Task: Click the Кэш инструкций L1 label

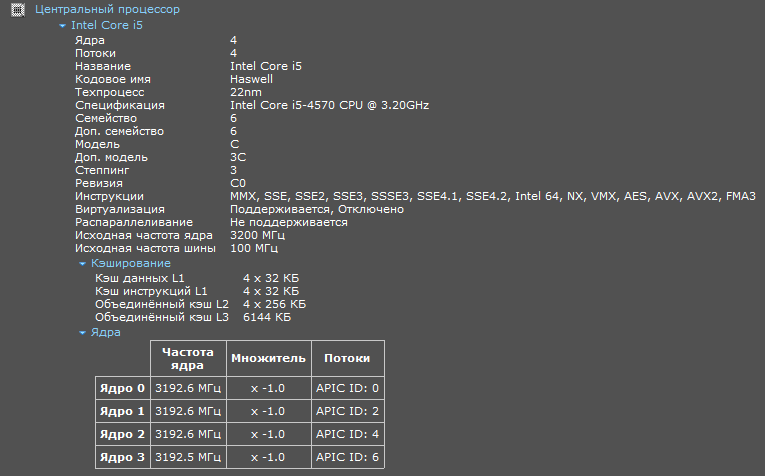Action: click(151, 291)
